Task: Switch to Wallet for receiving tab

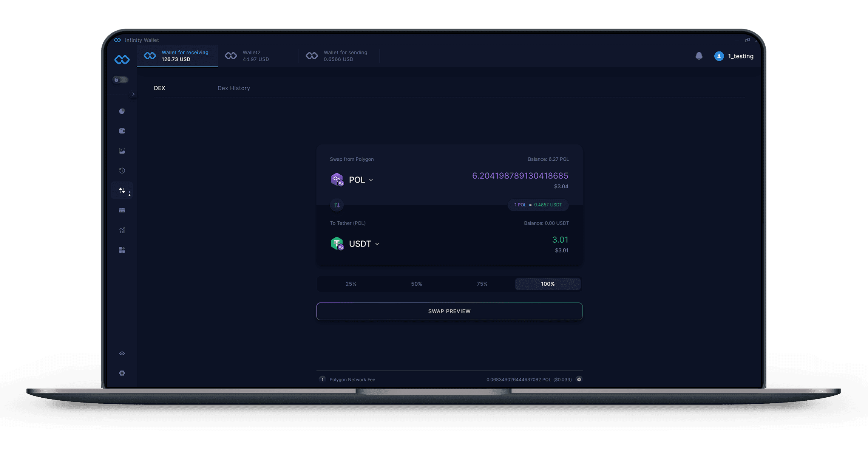Action: (x=177, y=56)
